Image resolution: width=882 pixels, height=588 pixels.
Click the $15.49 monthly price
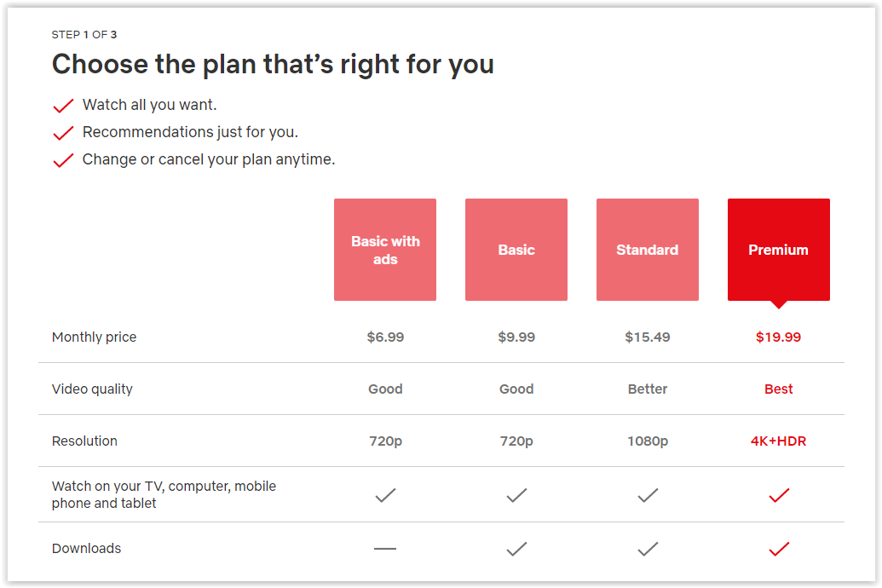[648, 337]
